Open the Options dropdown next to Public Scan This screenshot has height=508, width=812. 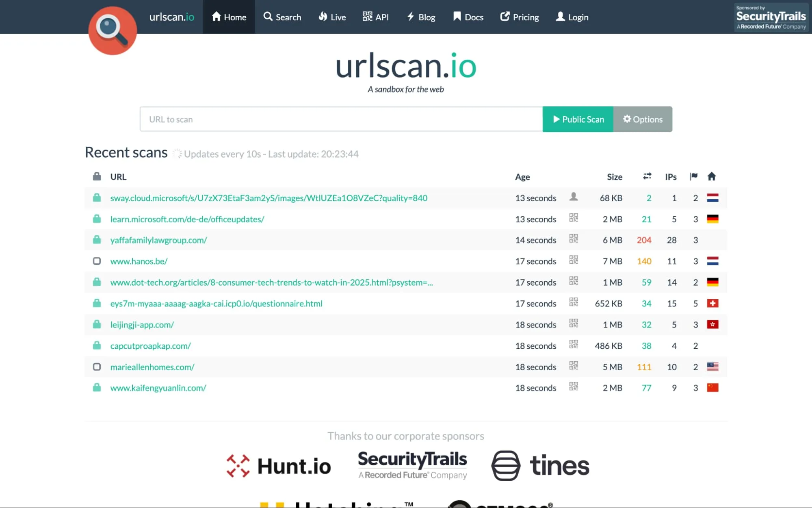pos(643,119)
